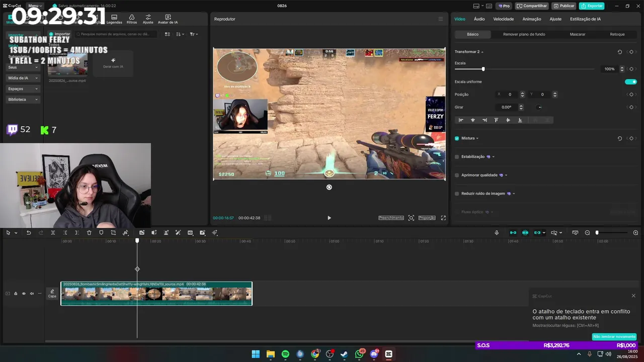The width and height of the screenshot is (644, 362).
Task: Click the Preenchimento button in the player
Action: tap(391, 218)
